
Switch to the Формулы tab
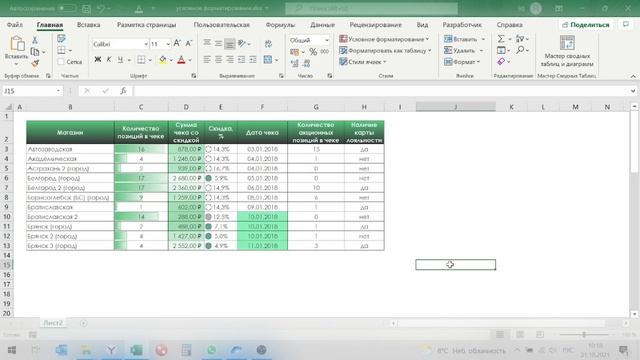coord(280,25)
